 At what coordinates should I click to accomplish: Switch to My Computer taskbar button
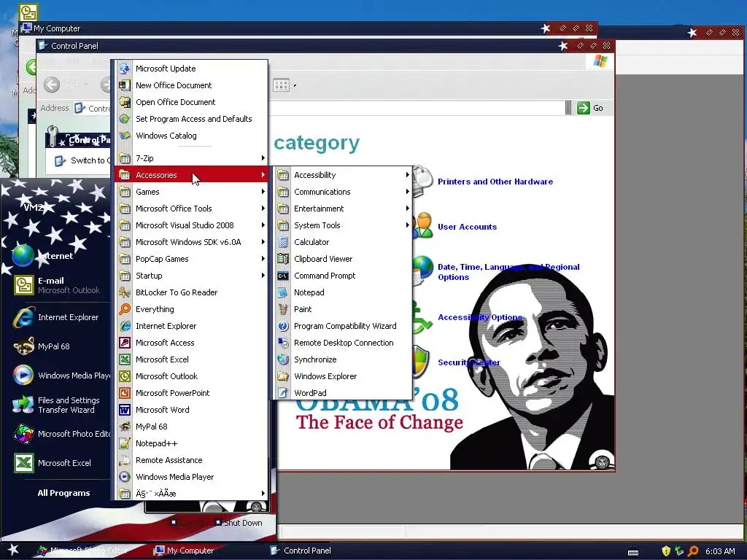(x=184, y=551)
